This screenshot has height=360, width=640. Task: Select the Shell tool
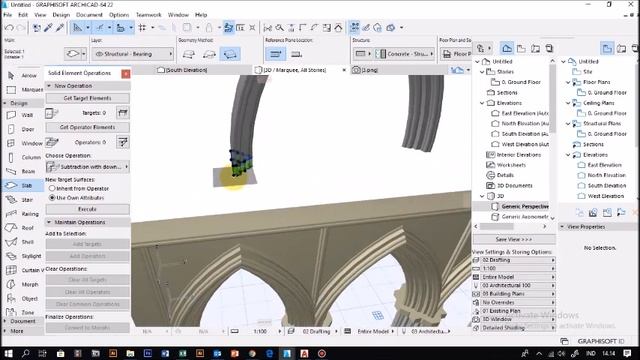pyautogui.click(x=24, y=242)
